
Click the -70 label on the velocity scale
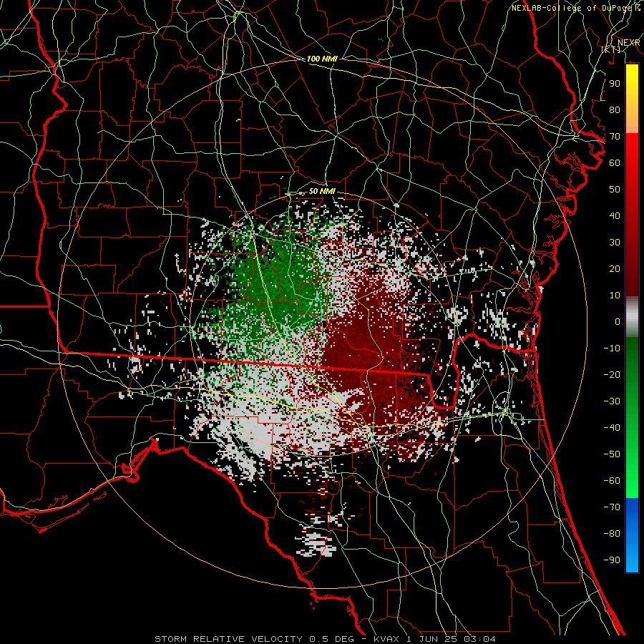612,507
